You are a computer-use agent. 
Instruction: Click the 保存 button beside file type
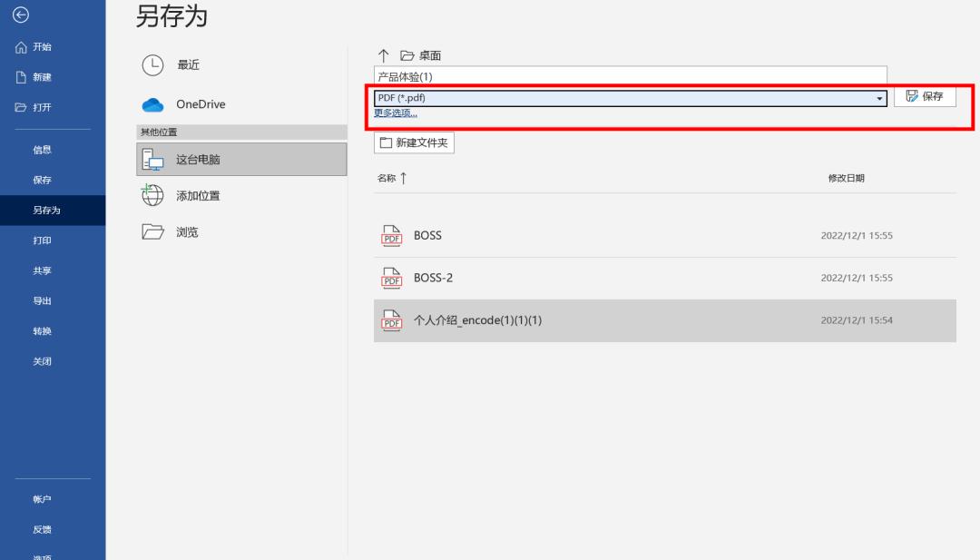[x=925, y=96]
